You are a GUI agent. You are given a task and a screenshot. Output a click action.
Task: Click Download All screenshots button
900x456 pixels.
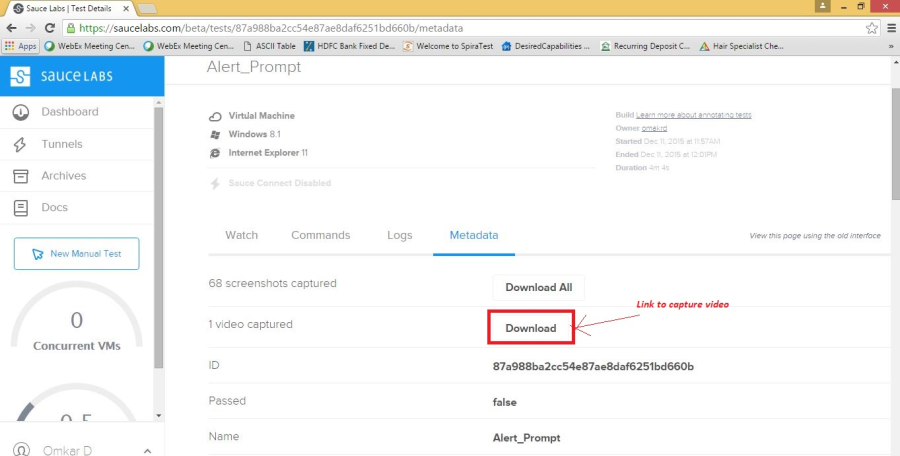(538, 287)
